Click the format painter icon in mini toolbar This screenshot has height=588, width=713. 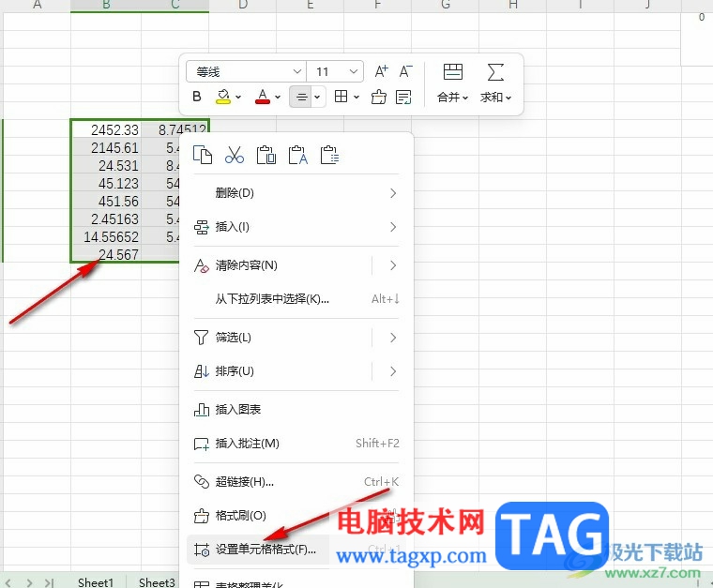click(379, 97)
